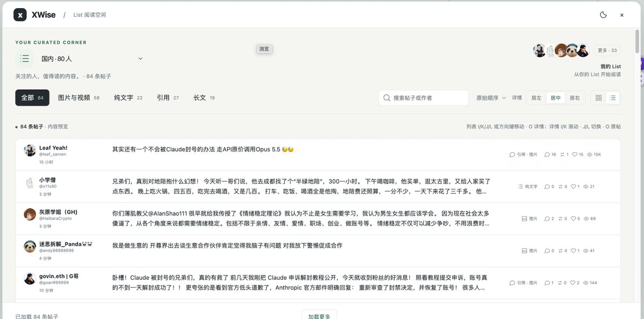Select 居中 detail alignment
The image size is (644, 319).
coord(555,98)
